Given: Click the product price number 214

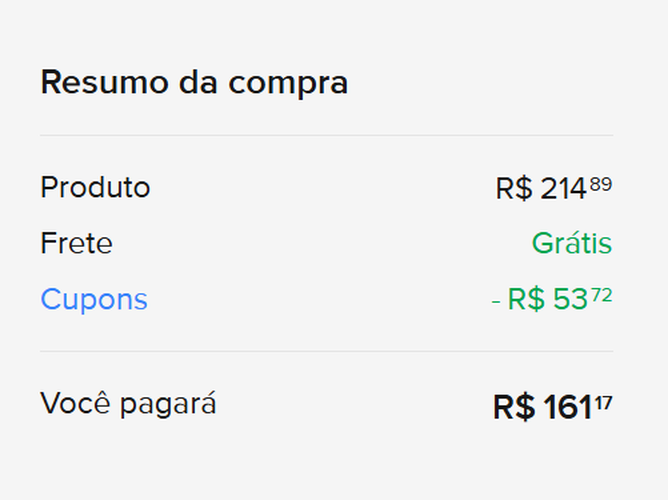Looking at the screenshot, I should [563, 189].
